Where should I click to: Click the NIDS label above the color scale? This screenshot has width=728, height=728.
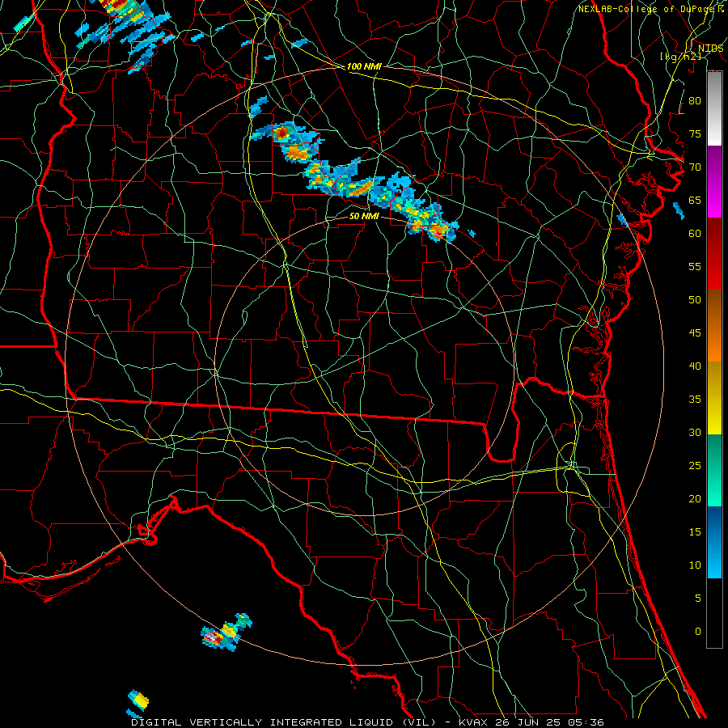(x=710, y=49)
